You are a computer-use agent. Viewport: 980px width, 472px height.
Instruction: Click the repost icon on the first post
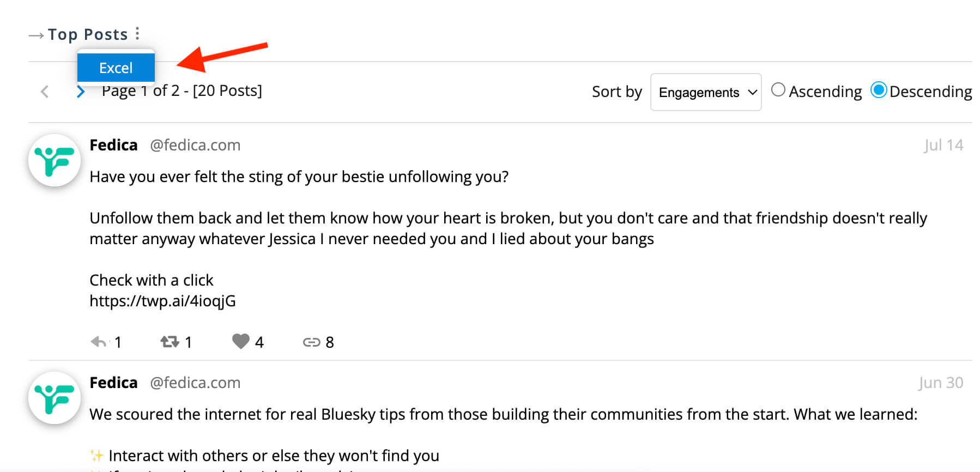click(x=170, y=342)
